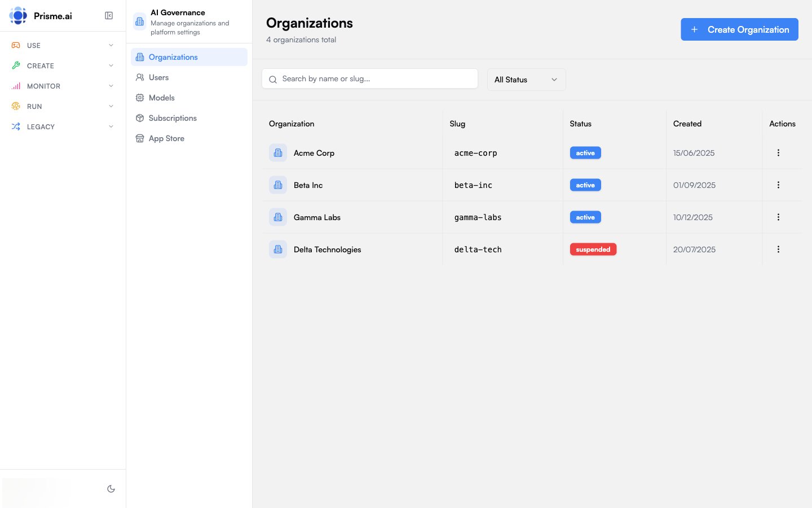Click the Acme Corp organization icon
Screen dimensions: 812x508
(278, 153)
